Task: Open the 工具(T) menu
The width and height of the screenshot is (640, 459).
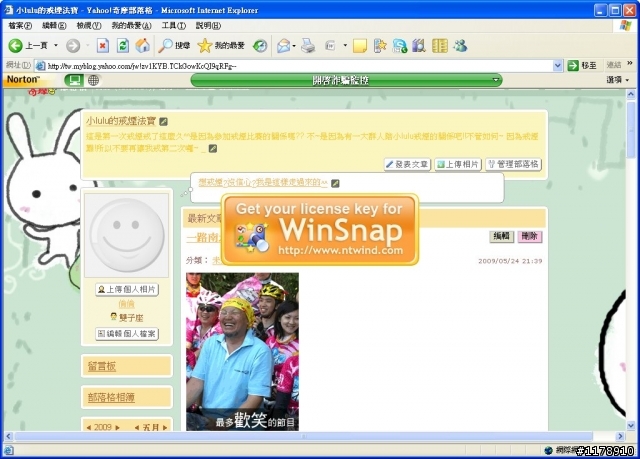Action: click(x=173, y=26)
